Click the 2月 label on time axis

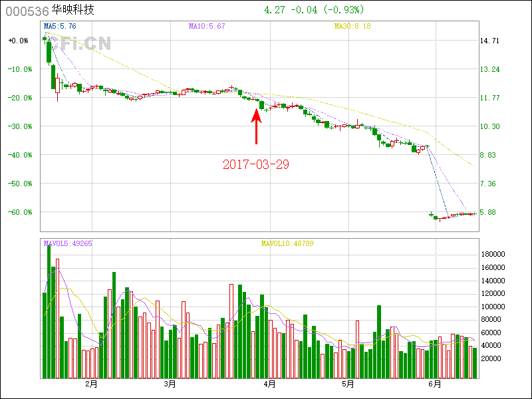[x=91, y=384]
